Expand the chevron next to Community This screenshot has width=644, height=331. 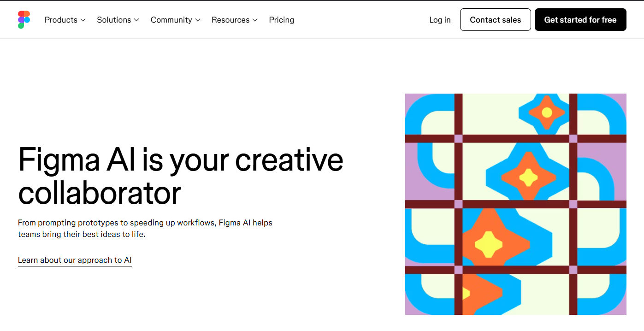[x=198, y=20]
